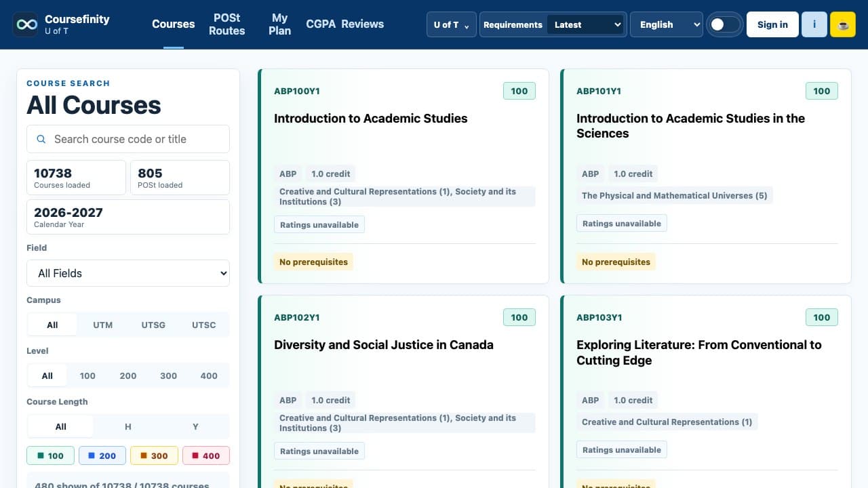Click the Sign in button

point(772,24)
